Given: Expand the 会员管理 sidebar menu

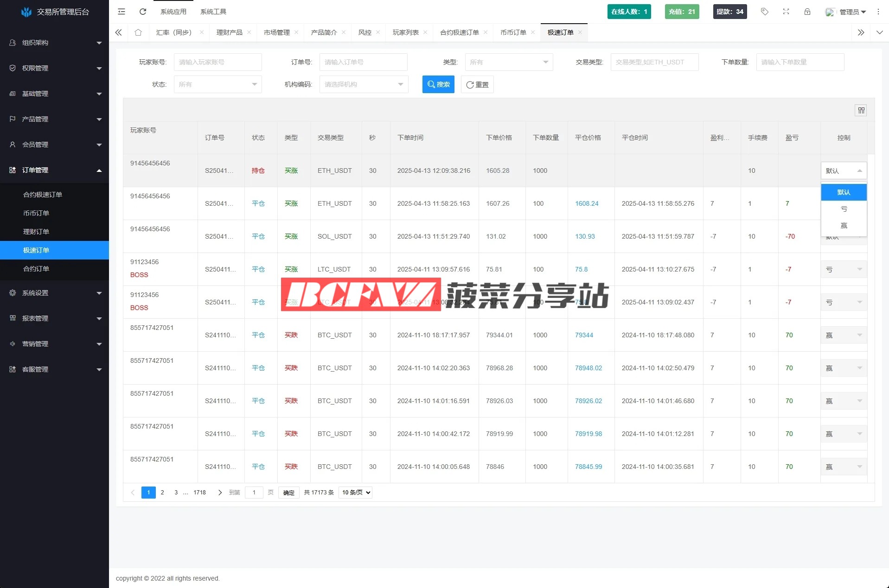Looking at the screenshot, I should tap(55, 145).
